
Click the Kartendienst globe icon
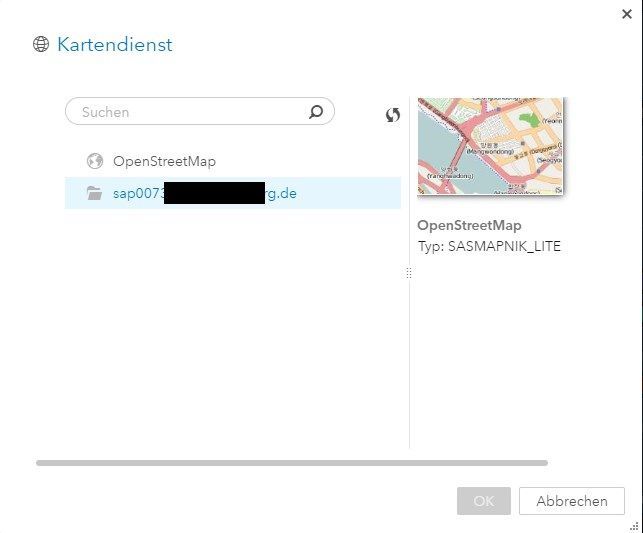(41, 44)
